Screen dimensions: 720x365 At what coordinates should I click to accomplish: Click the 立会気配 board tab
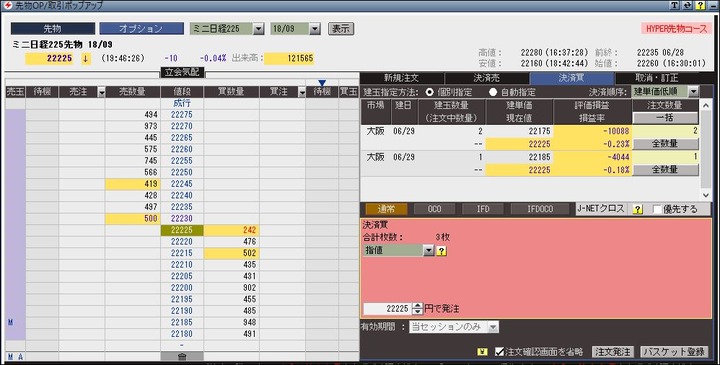click(182, 72)
